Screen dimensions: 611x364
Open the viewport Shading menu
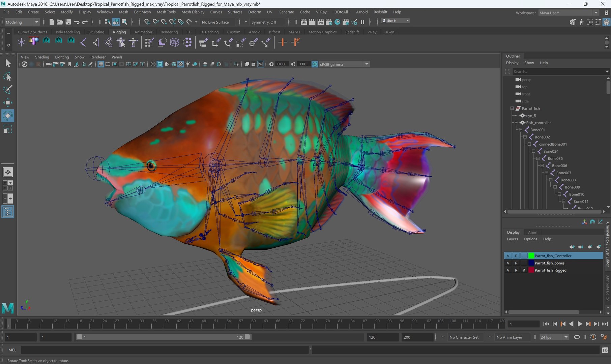tap(42, 57)
